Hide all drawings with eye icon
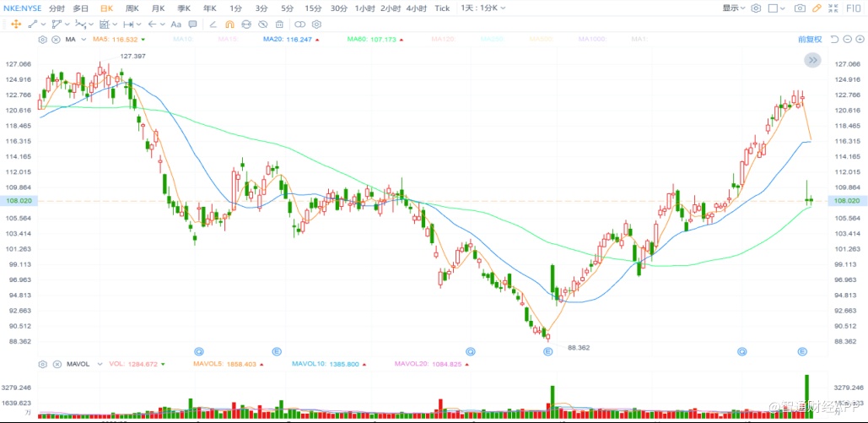This screenshot has width=868, height=423. click(x=263, y=24)
